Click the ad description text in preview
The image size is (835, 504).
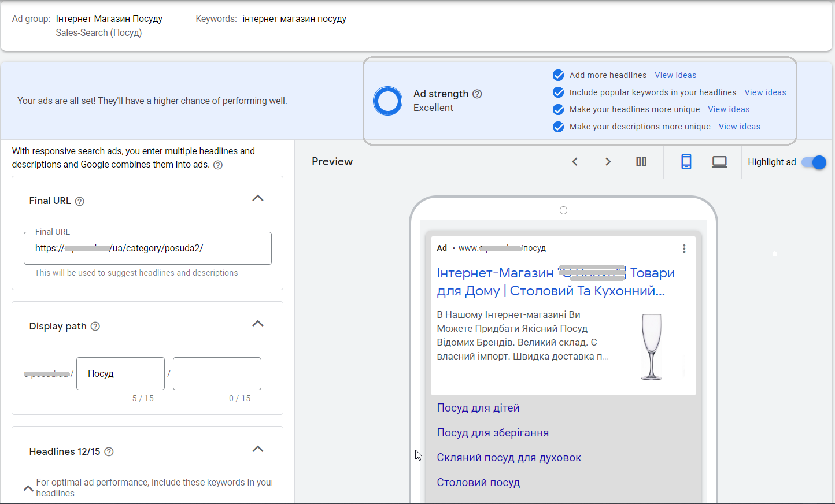coord(523,336)
